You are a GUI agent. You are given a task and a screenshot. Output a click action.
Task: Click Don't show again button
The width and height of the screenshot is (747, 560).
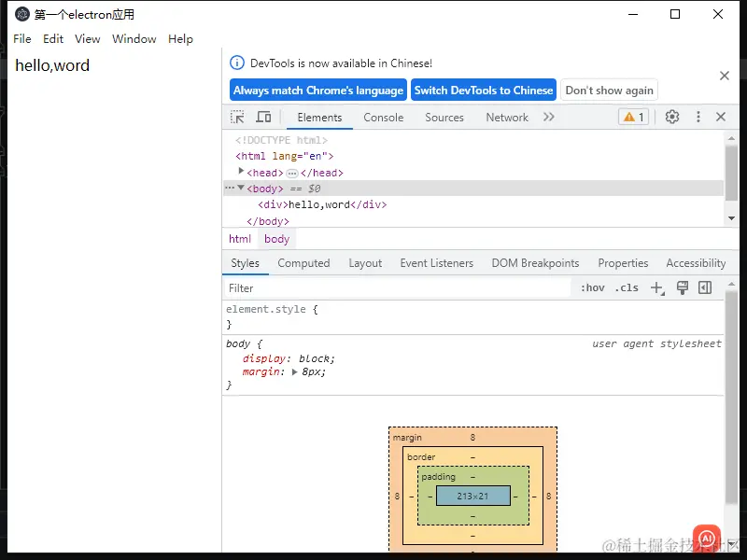tap(610, 90)
